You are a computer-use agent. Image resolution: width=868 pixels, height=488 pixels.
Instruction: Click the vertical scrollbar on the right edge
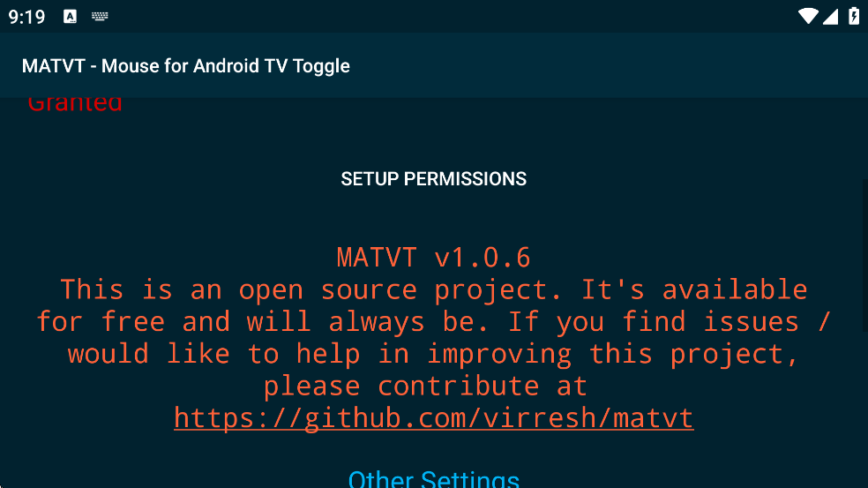864,256
